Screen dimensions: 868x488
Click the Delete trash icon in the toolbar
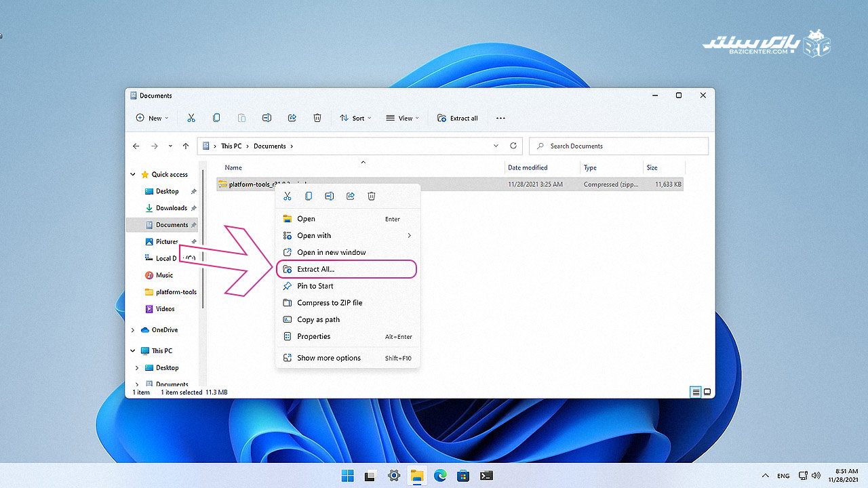[x=317, y=118]
